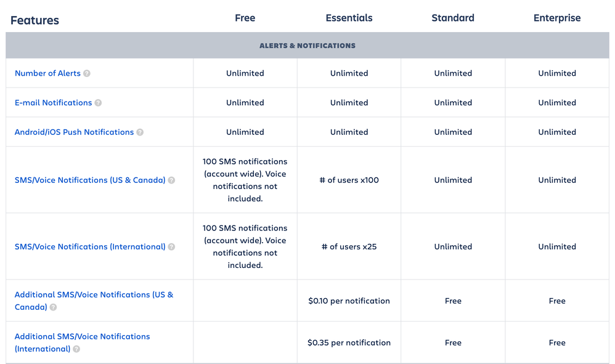Select the Free plan column header
The height and width of the screenshot is (364, 615).
click(245, 18)
